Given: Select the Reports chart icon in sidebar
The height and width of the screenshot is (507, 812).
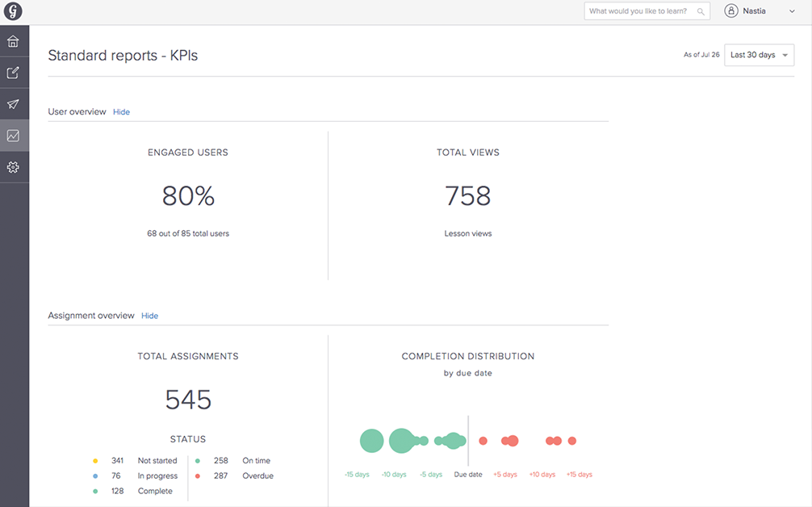Looking at the screenshot, I should pos(13,135).
